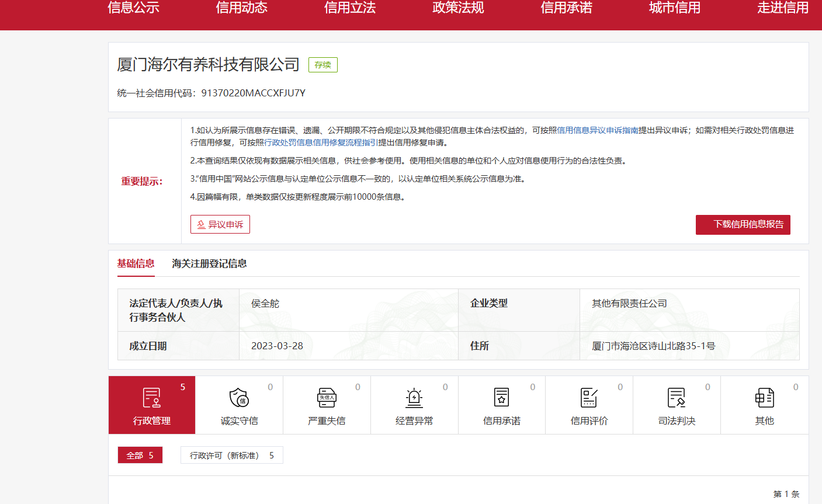Select the 其他 category icon

point(764,398)
